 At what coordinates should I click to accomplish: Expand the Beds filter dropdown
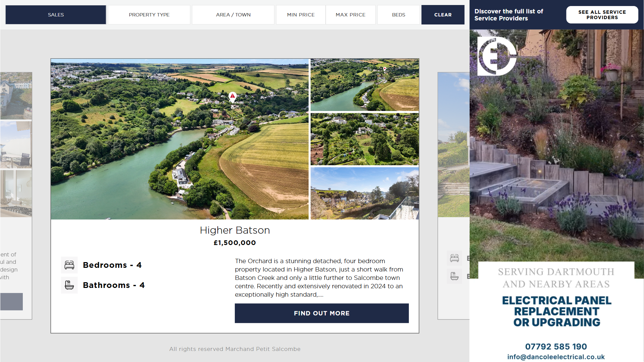[398, 15]
